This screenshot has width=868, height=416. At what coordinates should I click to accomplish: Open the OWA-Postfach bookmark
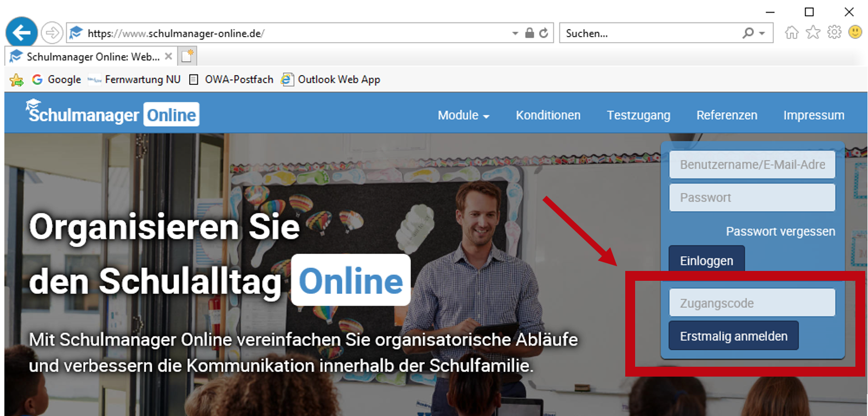231,79
